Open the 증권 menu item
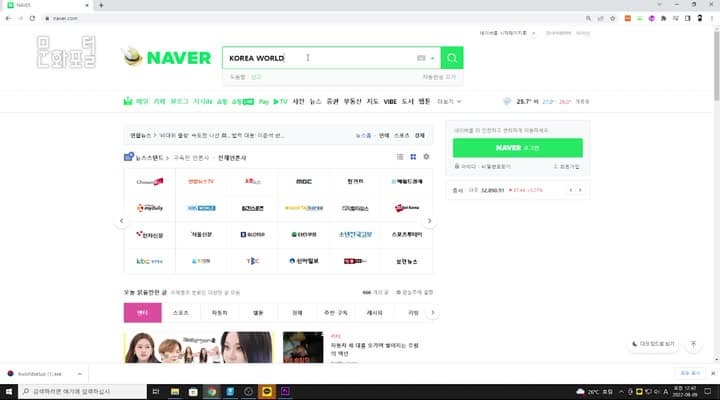The width and height of the screenshot is (720, 400). [x=332, y=101]
